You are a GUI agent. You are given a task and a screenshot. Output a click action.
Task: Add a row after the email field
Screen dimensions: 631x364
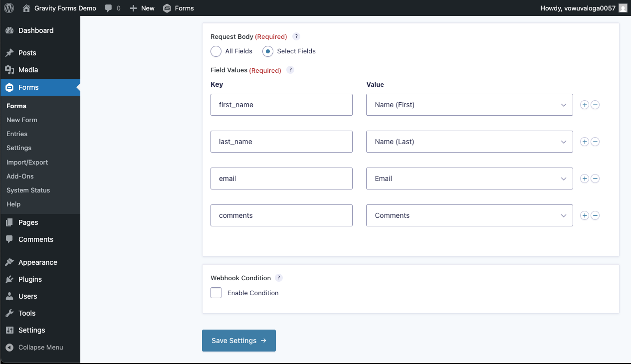click(x=585, y=179)
